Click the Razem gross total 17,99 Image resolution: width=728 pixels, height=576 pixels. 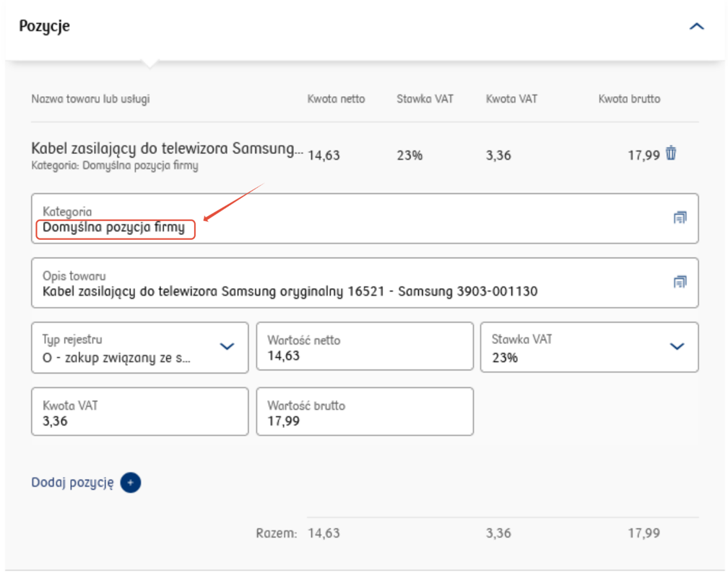[643, 533]
